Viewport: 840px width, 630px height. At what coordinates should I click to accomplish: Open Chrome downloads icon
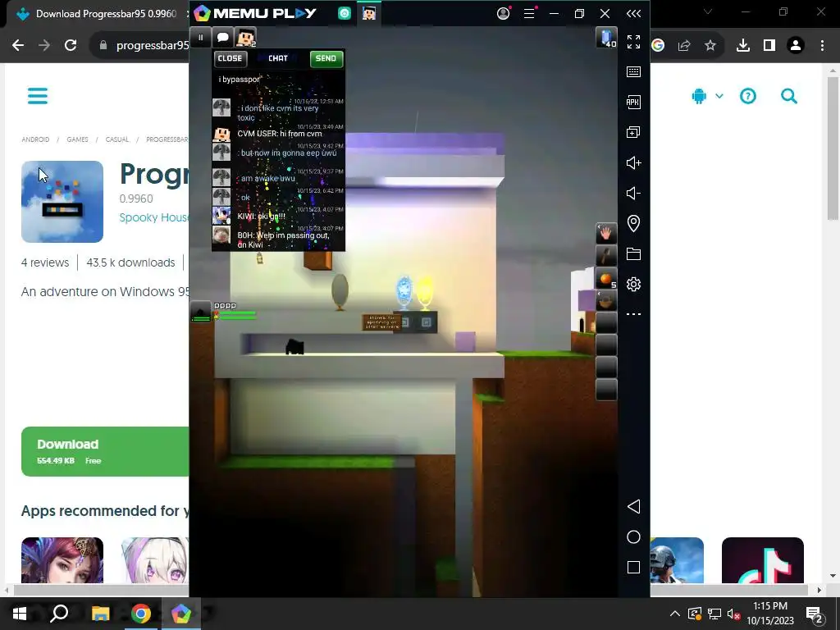pos(742,46)
